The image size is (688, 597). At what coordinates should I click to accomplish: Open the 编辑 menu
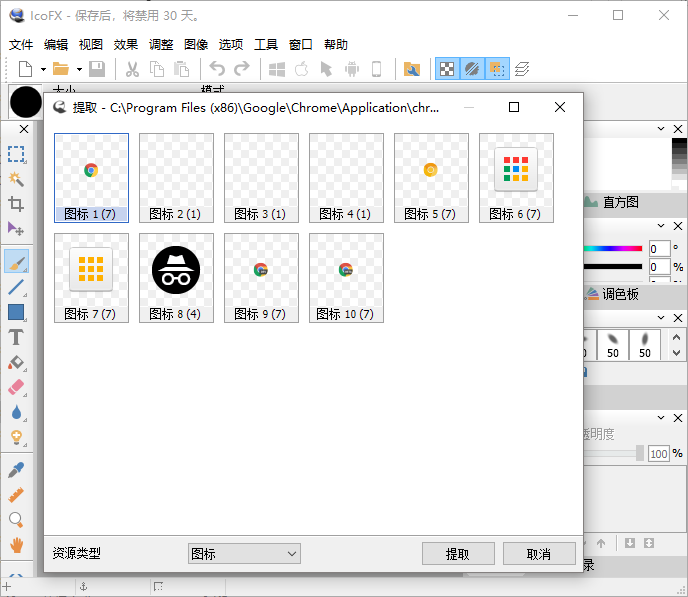[x=56, y=44]
